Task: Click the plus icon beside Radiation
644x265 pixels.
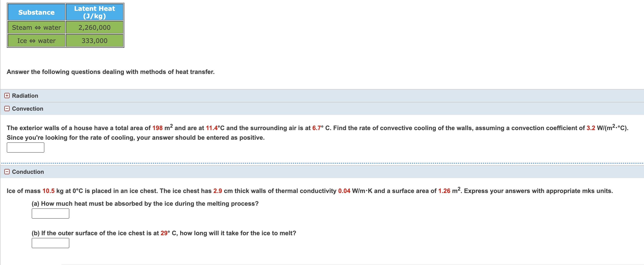Action: [x=7, y=96]
